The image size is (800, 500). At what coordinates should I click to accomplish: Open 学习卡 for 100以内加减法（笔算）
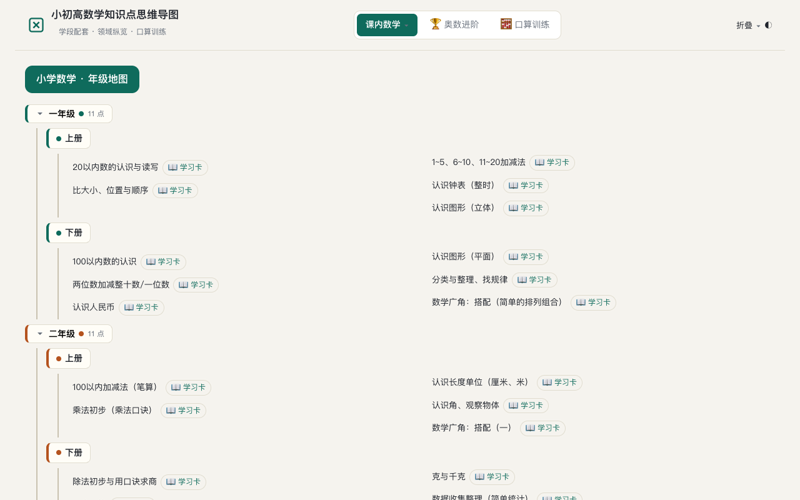(x=188, y=387)
